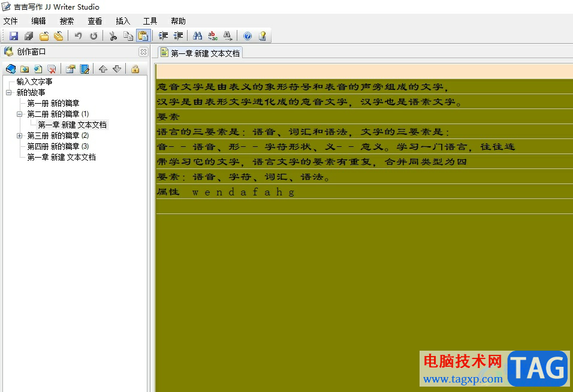
Task: Open Help with the blue question mark
Action: pyautogui.click(x=248, y=36)
